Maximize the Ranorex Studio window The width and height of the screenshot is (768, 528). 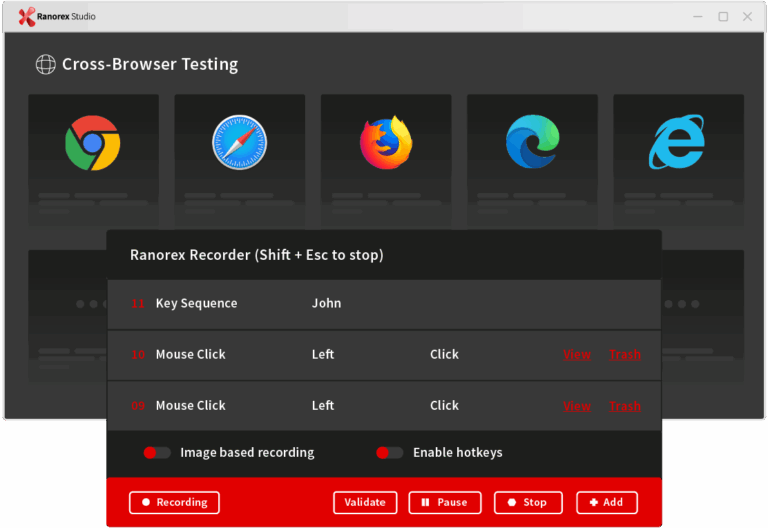pos(723,17)
